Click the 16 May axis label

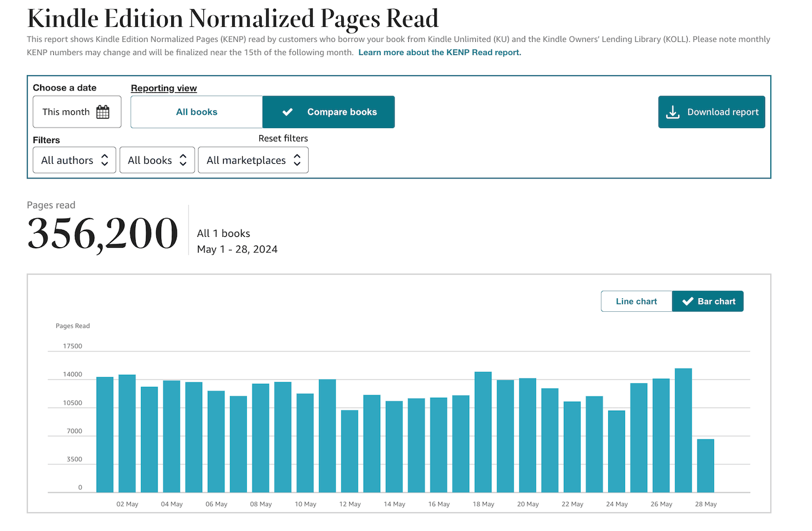439,504
